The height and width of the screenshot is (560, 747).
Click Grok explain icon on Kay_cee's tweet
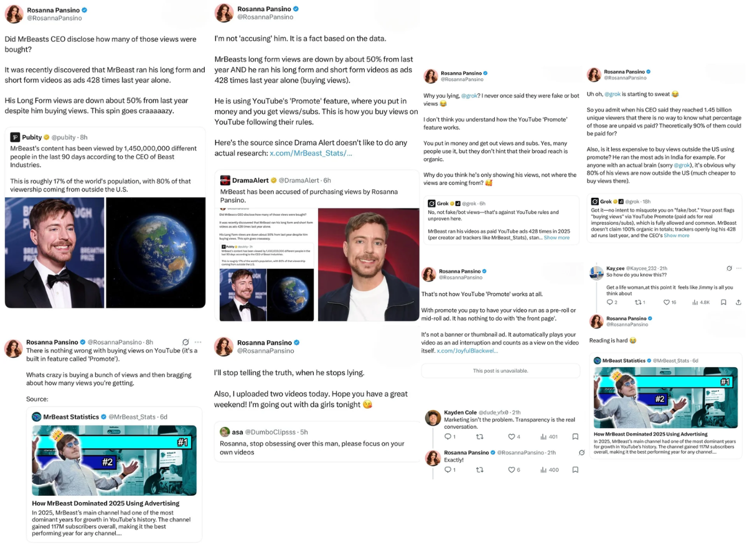pos(729,268)
